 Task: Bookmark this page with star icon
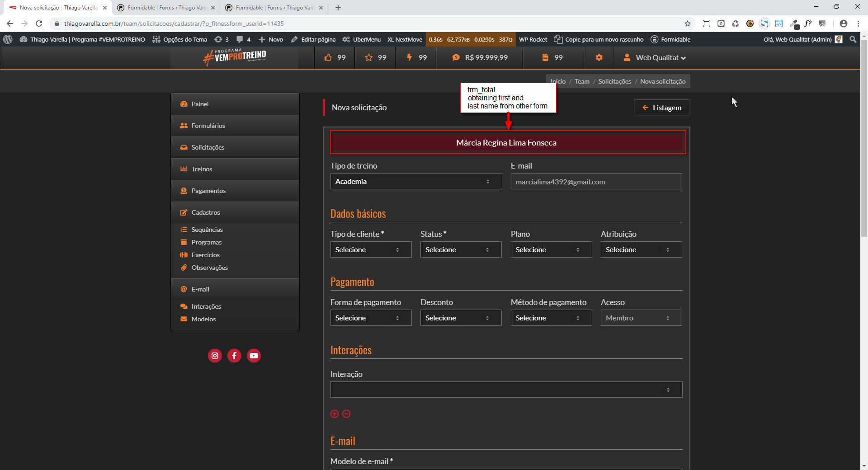688,23
